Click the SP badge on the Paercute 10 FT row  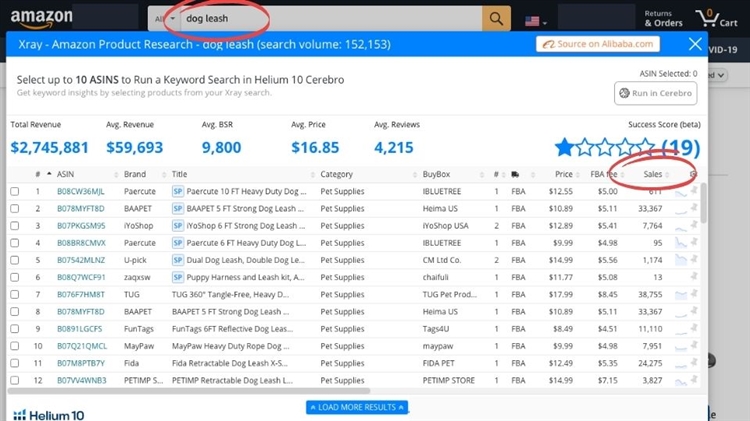point(178,191)
